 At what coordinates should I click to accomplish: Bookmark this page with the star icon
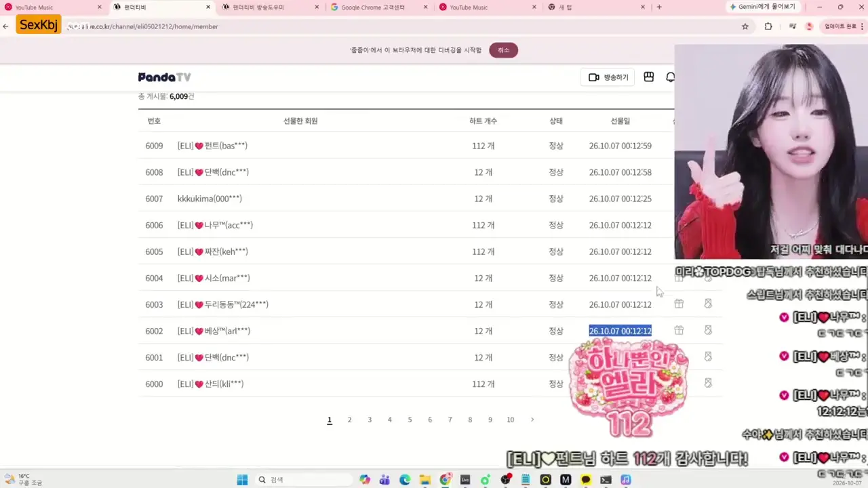pos(745,26)
